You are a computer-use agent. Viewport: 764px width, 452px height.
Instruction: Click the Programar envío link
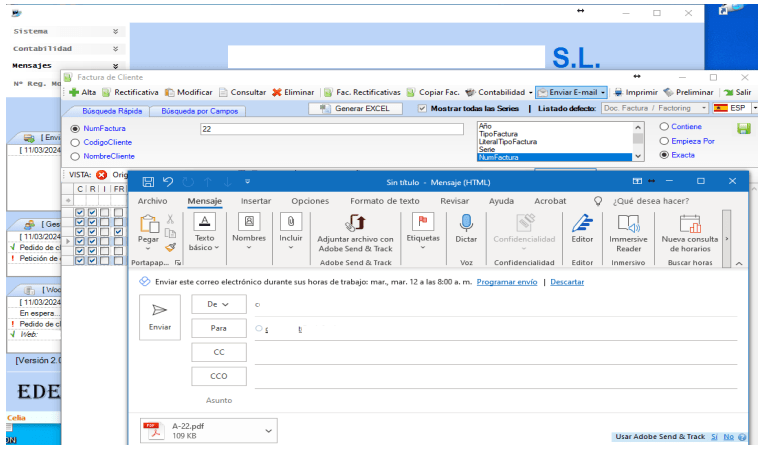(507, 282)
